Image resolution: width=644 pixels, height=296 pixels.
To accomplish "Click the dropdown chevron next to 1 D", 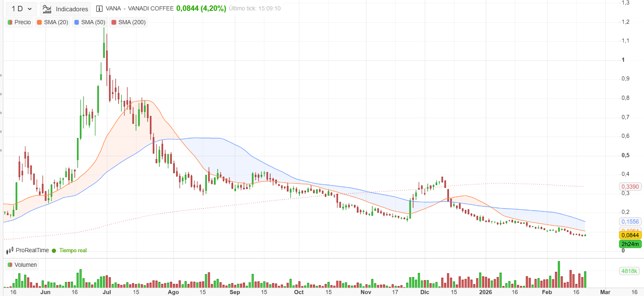I will pos(30,9).
